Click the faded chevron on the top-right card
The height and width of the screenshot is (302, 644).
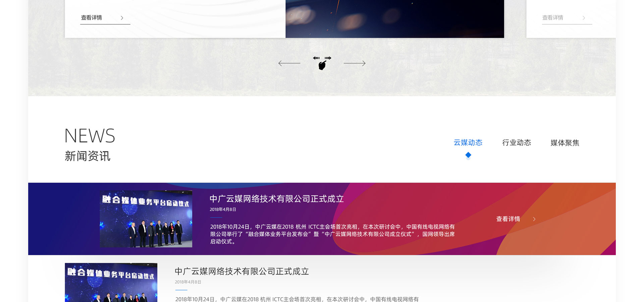point(584,18)
